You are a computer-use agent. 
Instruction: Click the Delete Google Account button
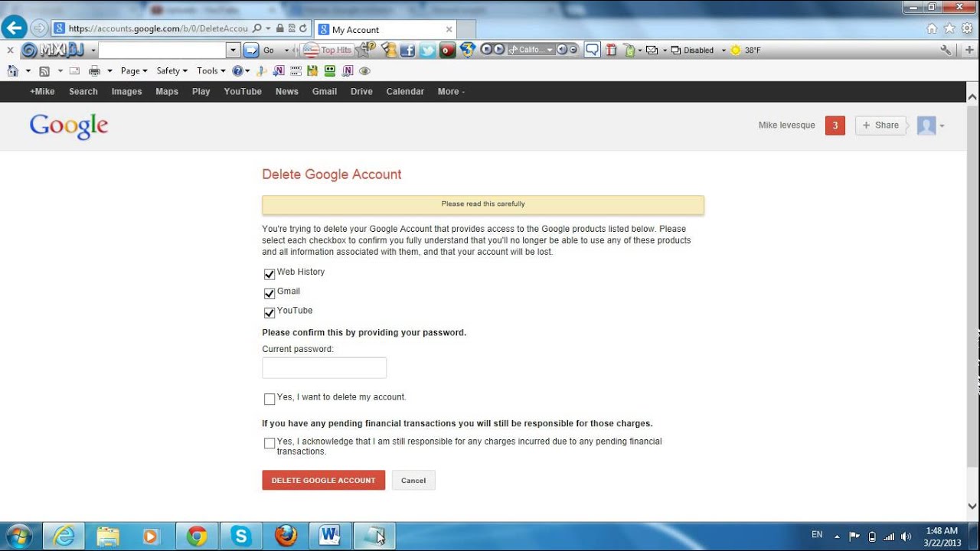324,481
